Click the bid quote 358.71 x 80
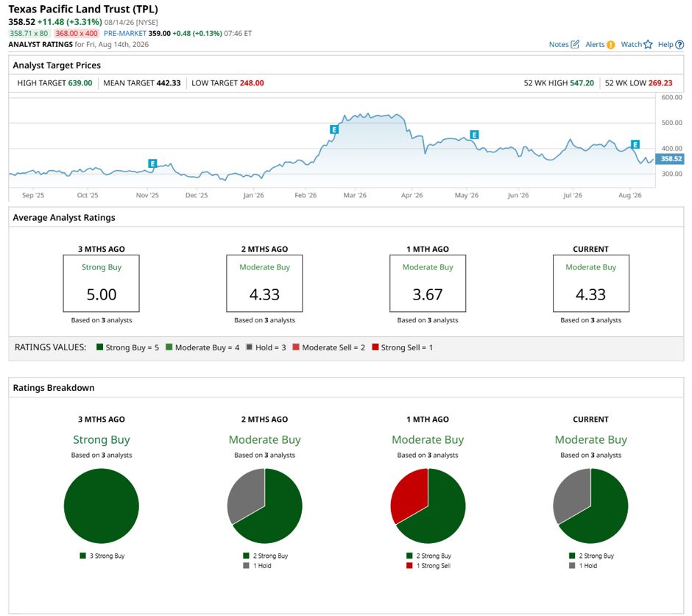 click(x=29, y=33)
